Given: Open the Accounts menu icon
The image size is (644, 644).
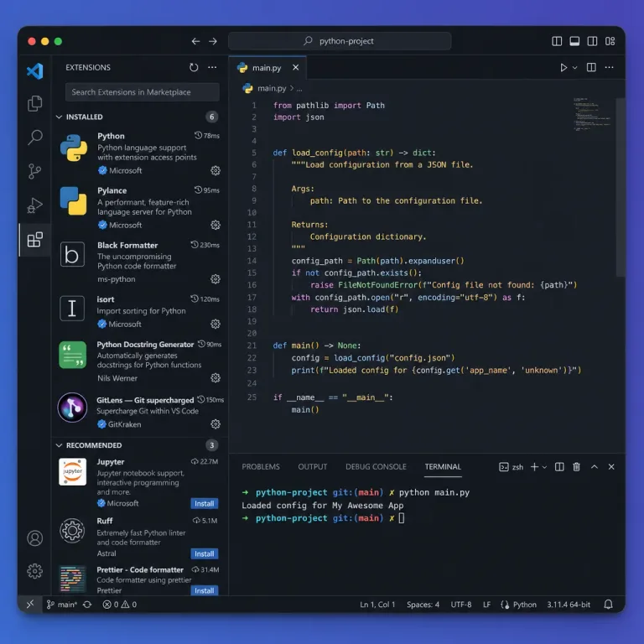Looking at the screenshot, I should click(35, 538).
